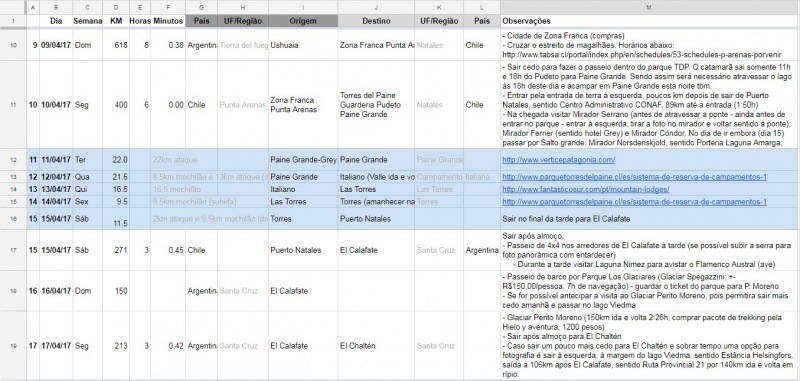The height and width of the screenshot is (381, 800).
Task: Click the 'Semana' header cell
Action: 88,21
